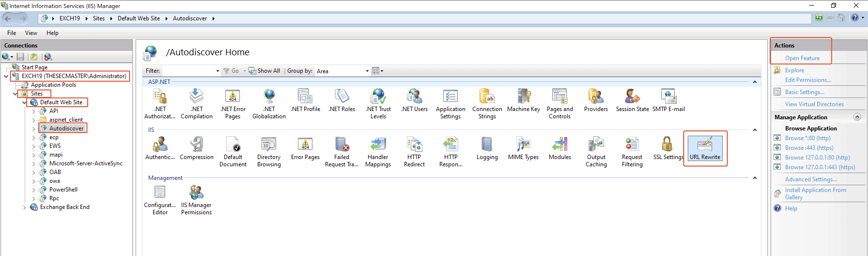The image size is (868, 256).
Task: Open SSL Settings feature
Action: click(x=668, y=148)
